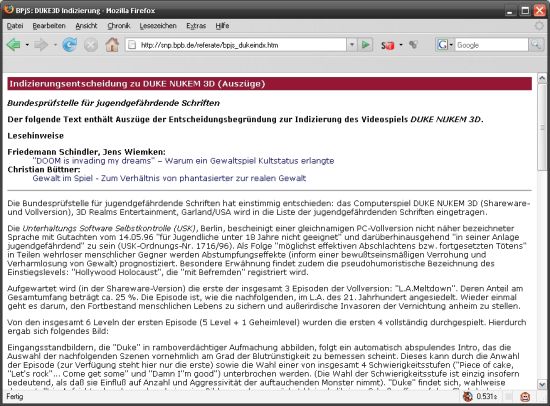Reload the page with blue refresh icon
This screenshot has width=550, height=406.
point(70,45)
